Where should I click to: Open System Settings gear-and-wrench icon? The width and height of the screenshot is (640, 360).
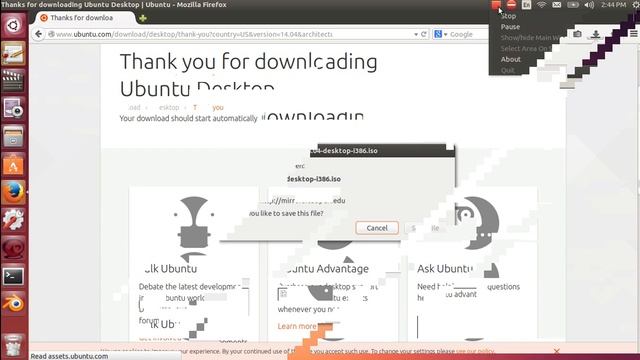tap(13, 220)
